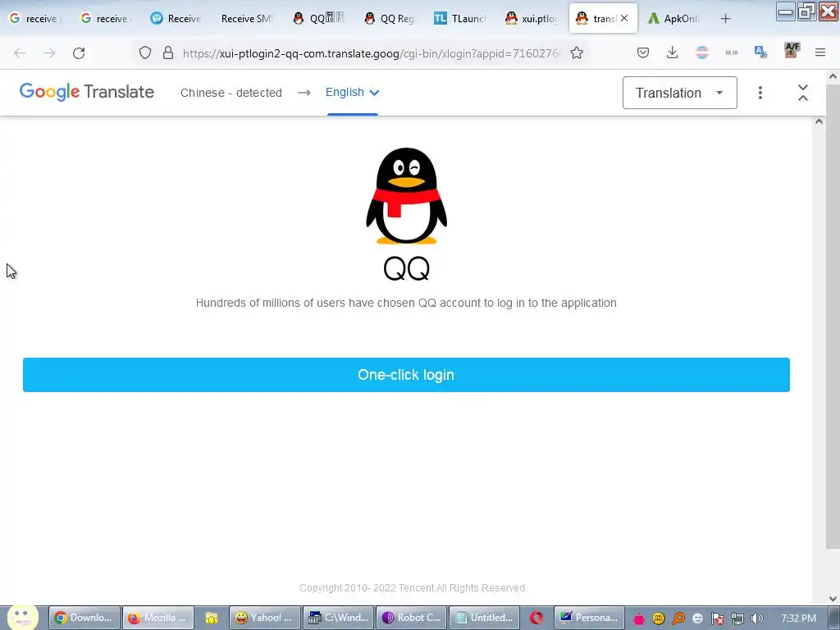Screen dimensions: 840x630
Task: Click the magnifier tray icon
Action: 678,619
